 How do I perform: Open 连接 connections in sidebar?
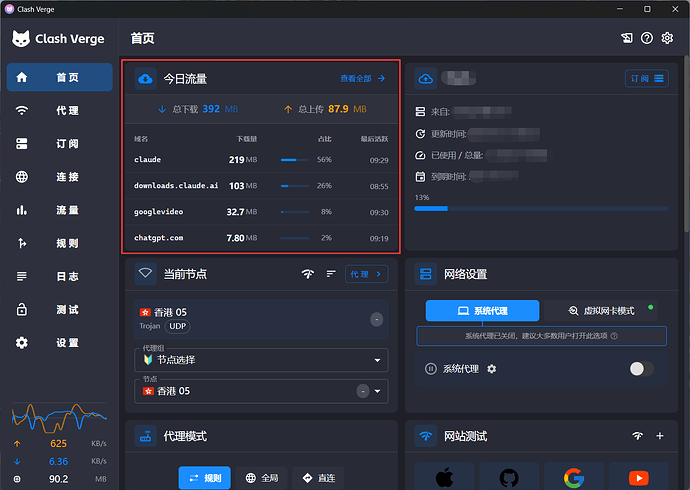click(59, 177)
